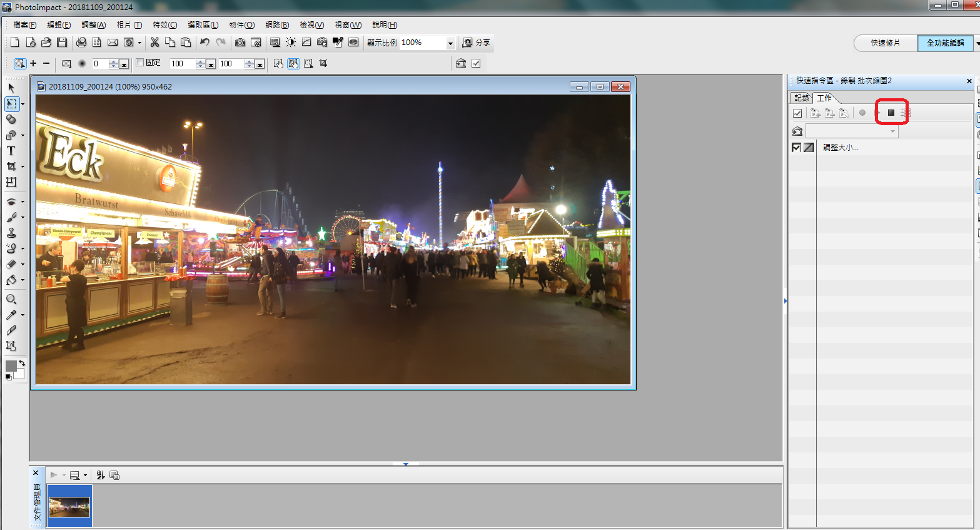The image size is (980, 530).
Task: Choose the Zoom magnifier tool
Action: coord(11,299)
